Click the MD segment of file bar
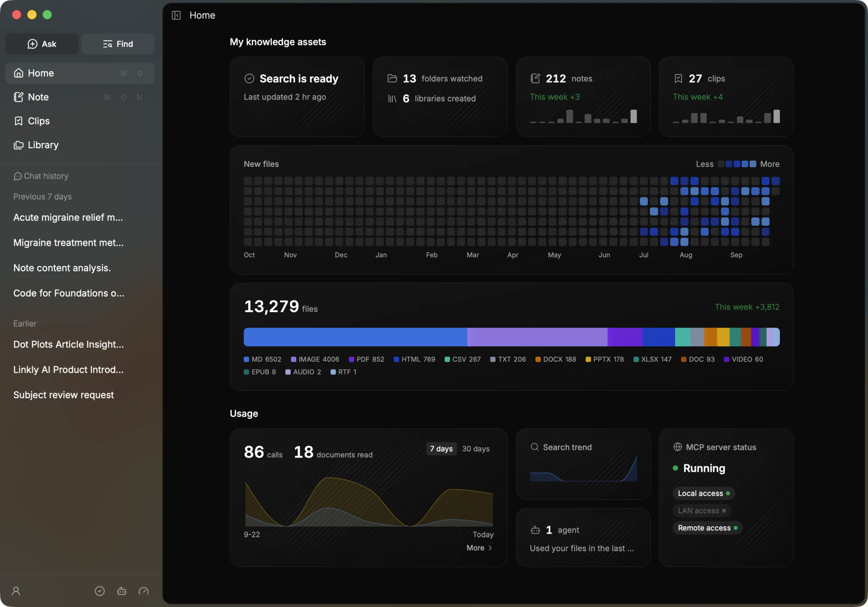Screen dimensions: 868x607 click(355, 337)
